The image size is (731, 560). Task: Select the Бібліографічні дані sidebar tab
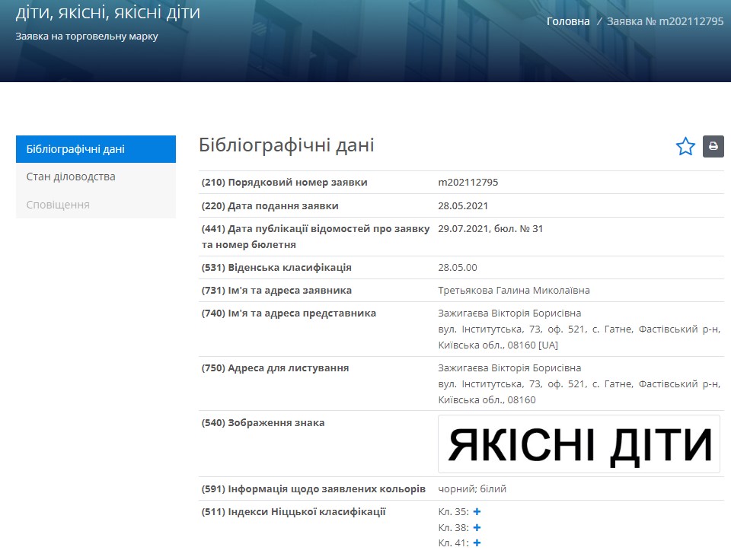pos(96,149)
